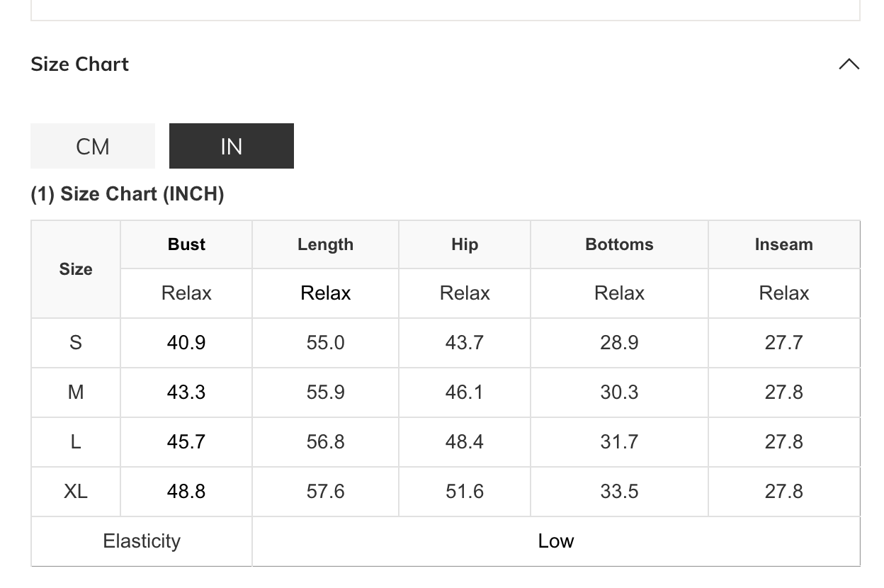Click the "(1) Size Chart (INCH)" heading
The image size is (884, 588).
(127, 194)
